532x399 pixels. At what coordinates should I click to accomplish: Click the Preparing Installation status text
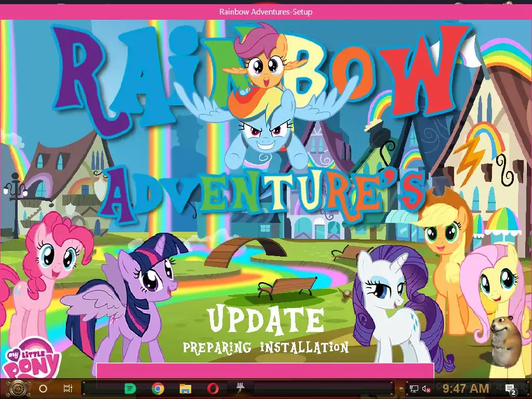coord(266,348)
